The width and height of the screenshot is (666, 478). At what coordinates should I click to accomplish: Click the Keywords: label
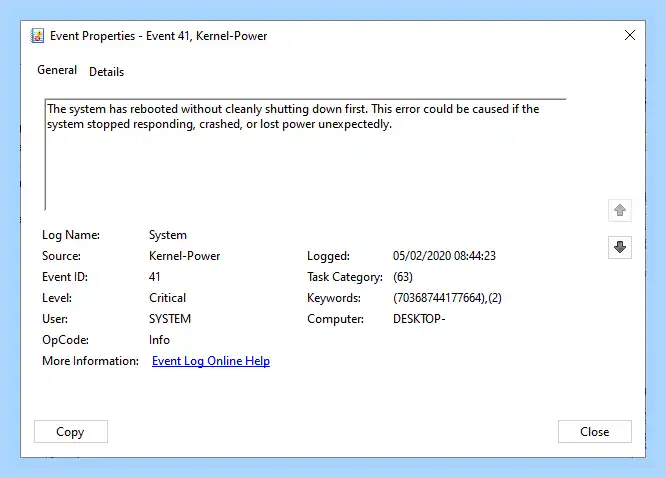tap(334, 298)
